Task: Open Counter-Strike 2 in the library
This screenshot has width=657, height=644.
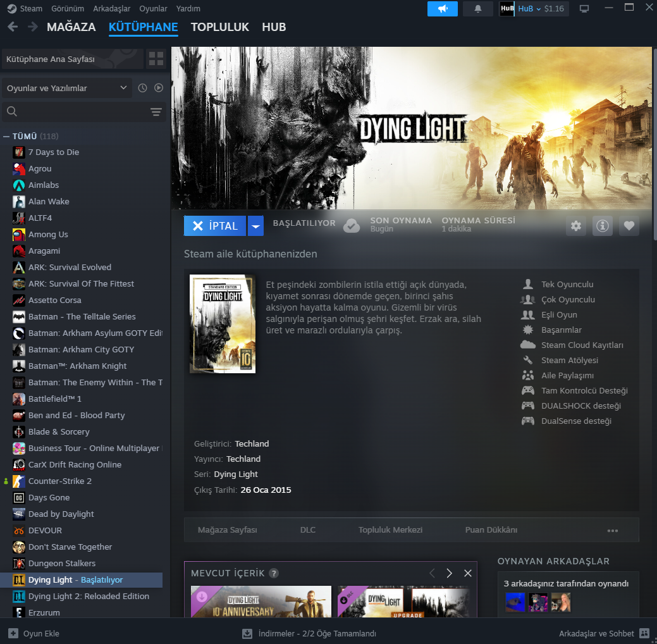Action: click(82, 481)
